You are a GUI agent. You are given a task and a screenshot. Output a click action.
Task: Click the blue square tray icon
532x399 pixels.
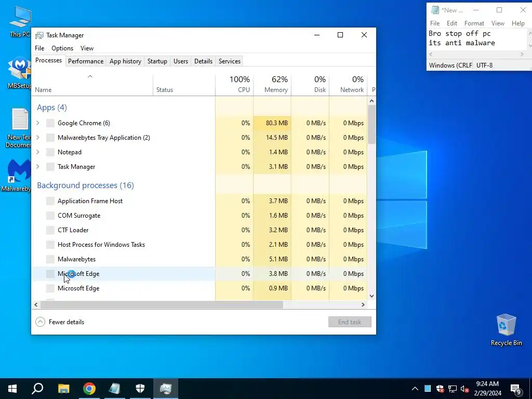point(428,389)
